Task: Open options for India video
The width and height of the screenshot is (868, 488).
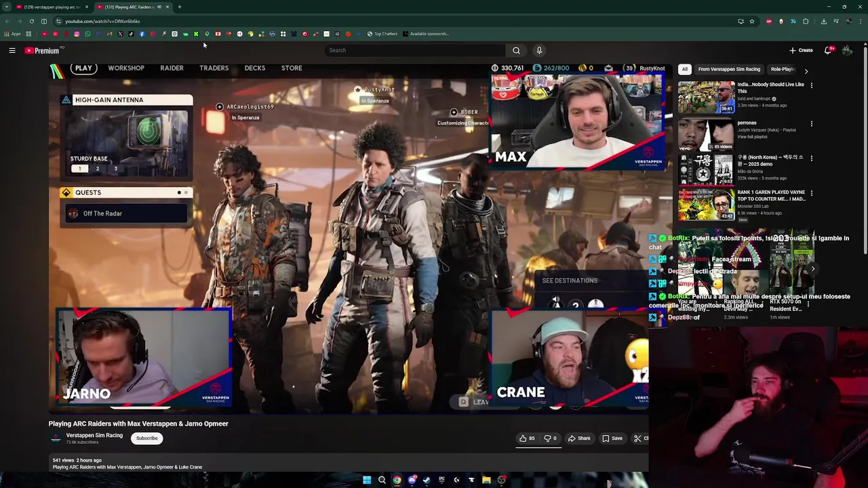Action: click(x=811, y=85)
